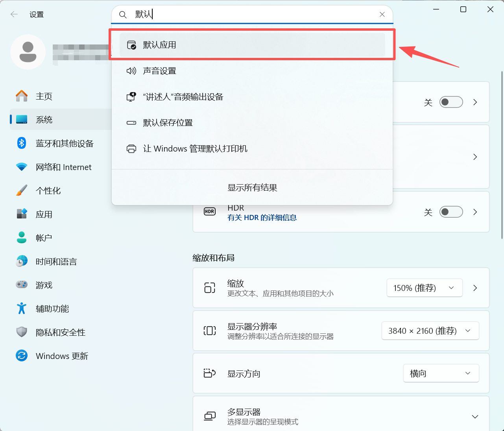Open 声音设置 from search suggestions
Image resolution: width=504 pixels, height=431 pixels.
159,71
